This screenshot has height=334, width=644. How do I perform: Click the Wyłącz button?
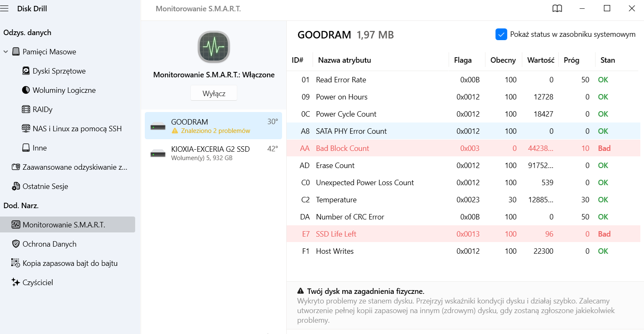214,93
